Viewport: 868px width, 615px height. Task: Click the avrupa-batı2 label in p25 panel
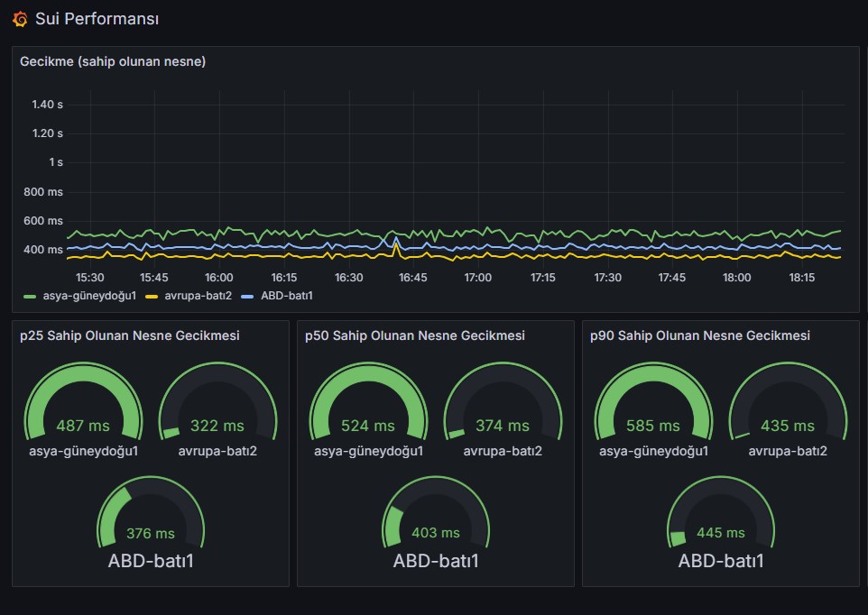tap(217, 451)
